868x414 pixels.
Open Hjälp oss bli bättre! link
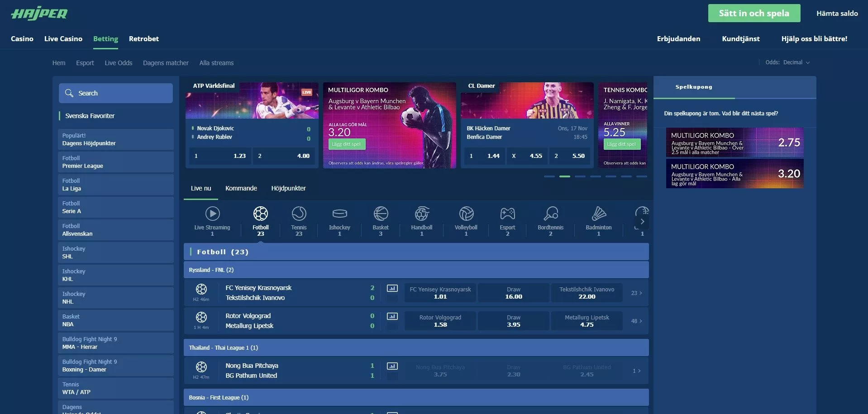tap(814, 39)
